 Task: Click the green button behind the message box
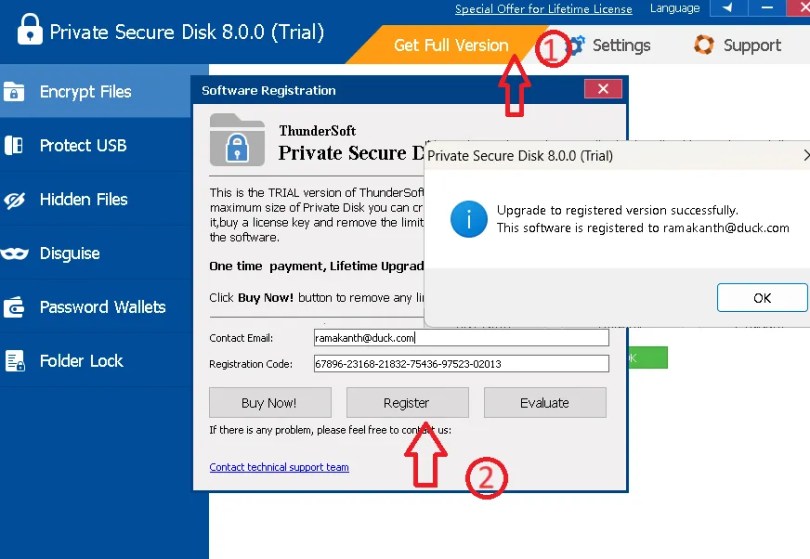(x=648, y=358)
